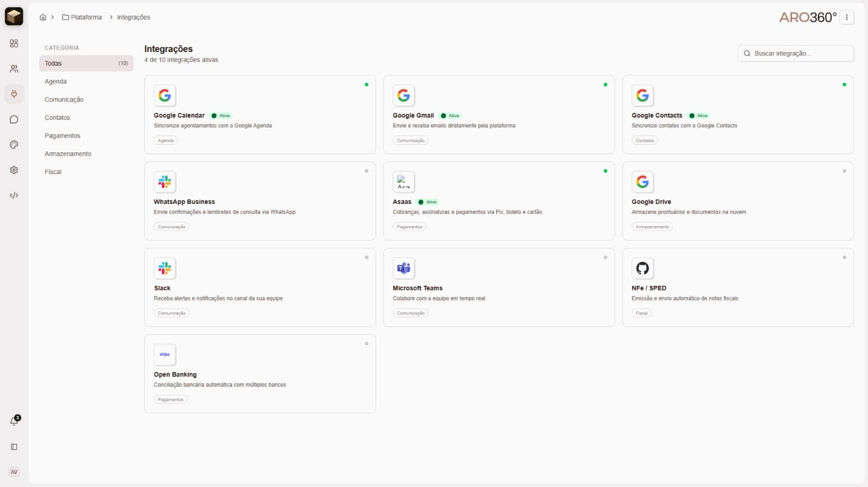
Task: Open the Google Contacts card title
Action: [657, 116]
